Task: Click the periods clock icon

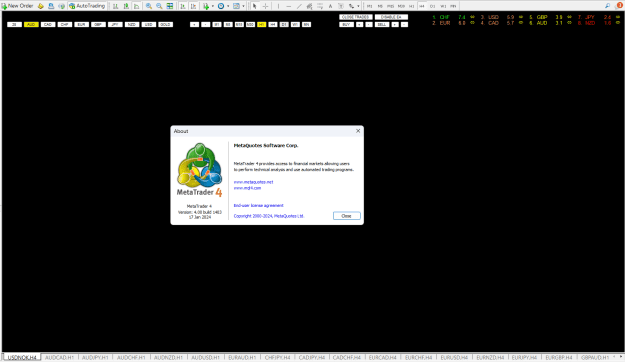Action: click(221, 6)
